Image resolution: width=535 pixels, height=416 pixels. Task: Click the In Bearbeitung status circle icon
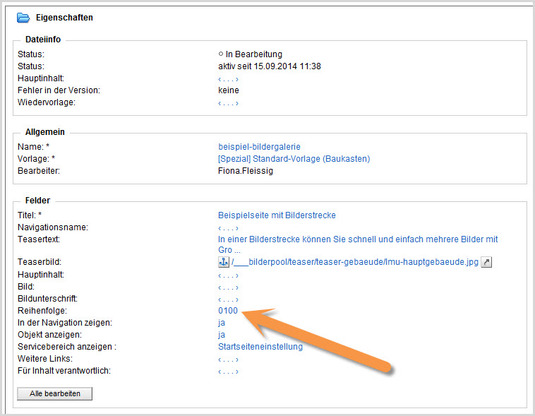click(220, 54)
